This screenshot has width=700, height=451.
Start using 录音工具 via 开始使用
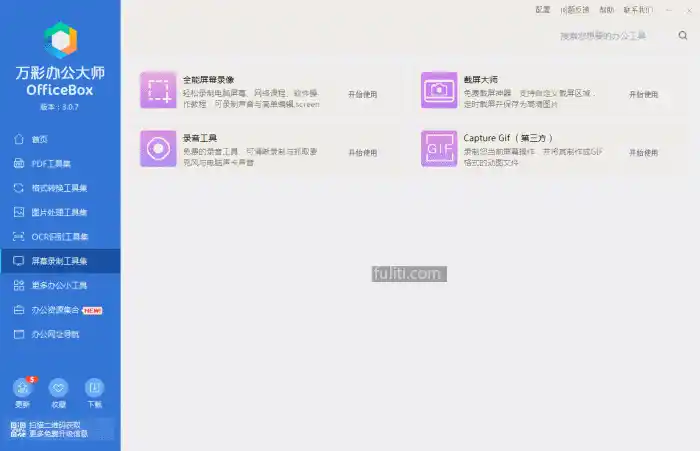tap(362, 153)
